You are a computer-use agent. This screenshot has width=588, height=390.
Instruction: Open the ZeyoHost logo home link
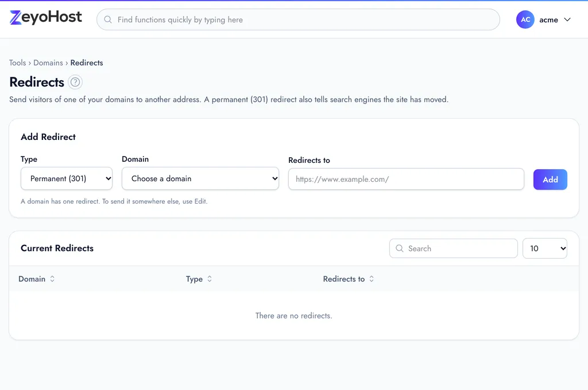(x=46, y=17)
